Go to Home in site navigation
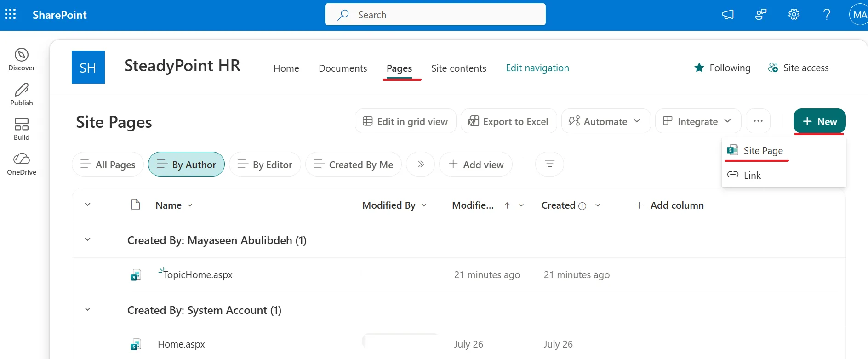Image resolution: width=868 pixels, height=359 pixels. click(x=286, y=68)
